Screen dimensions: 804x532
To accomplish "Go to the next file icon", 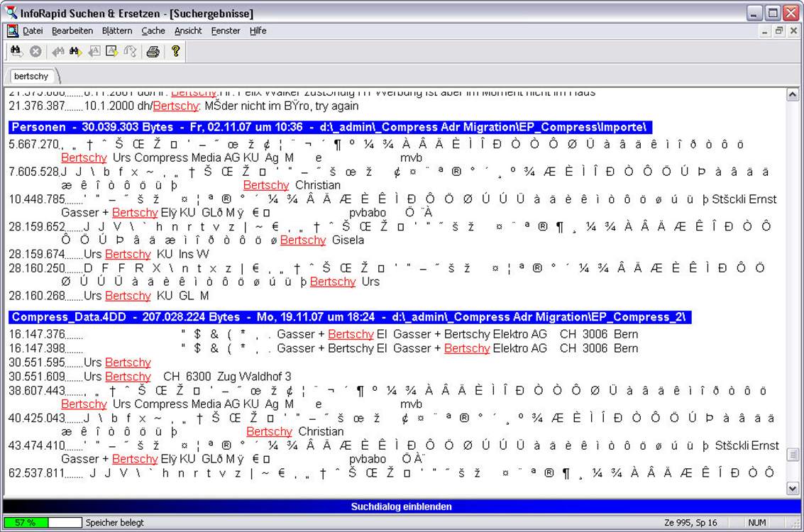I will pos(112,51).
